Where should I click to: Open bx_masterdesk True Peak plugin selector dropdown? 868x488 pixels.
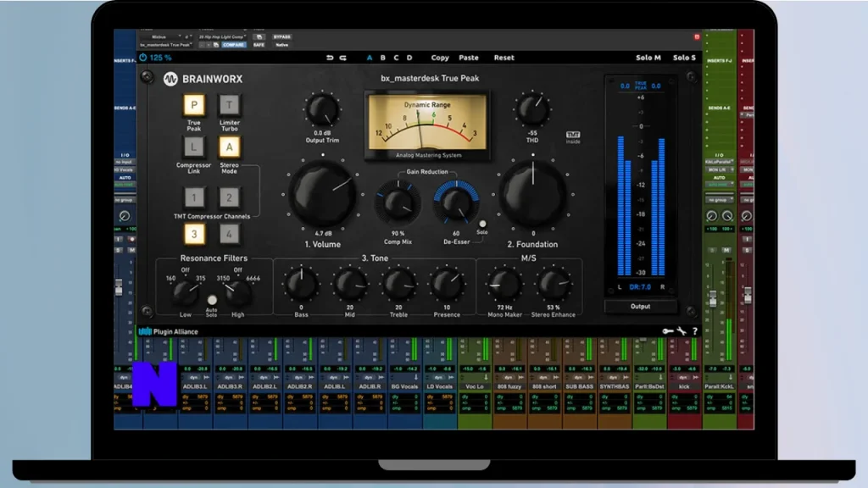166,45
